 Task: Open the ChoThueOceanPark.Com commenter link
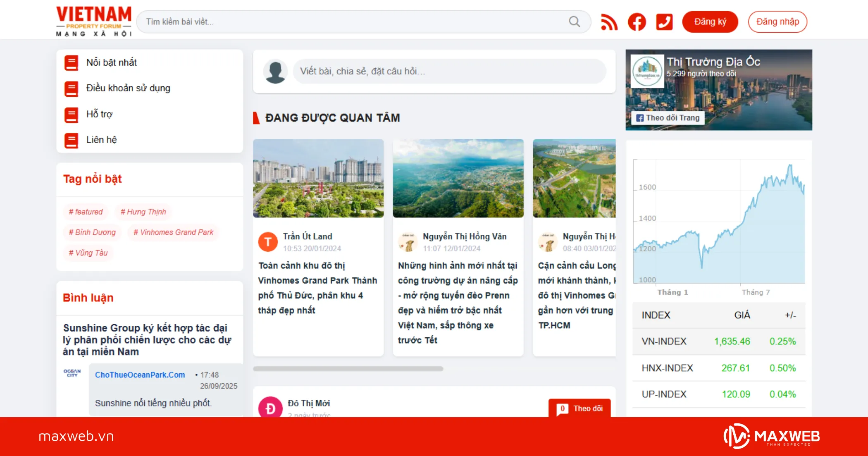click(140, 375)
